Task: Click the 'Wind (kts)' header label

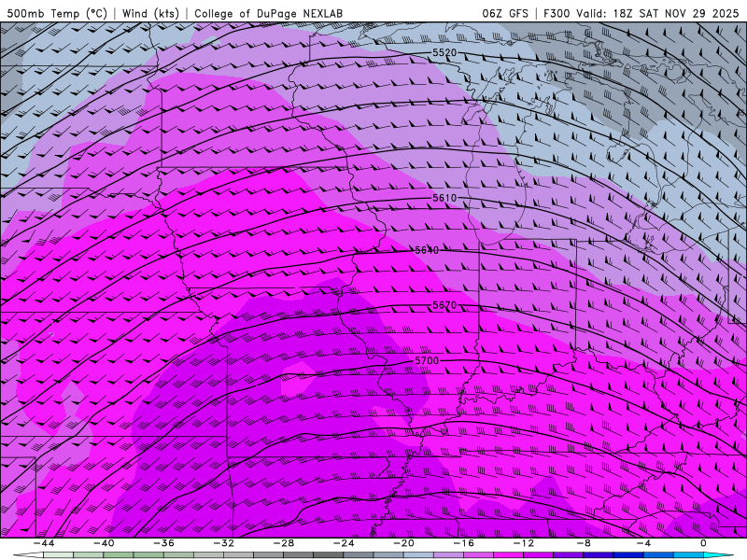Action: tap(150, 13)
